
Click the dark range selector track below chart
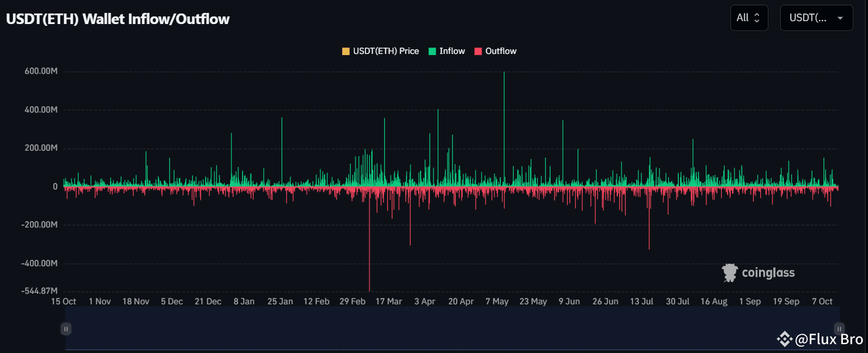[452, 329]
